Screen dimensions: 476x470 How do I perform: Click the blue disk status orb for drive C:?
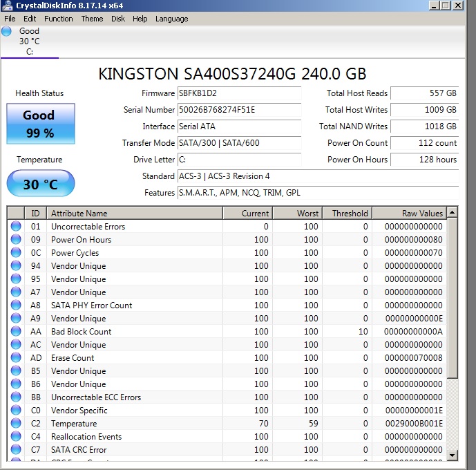tap(6, 31)
